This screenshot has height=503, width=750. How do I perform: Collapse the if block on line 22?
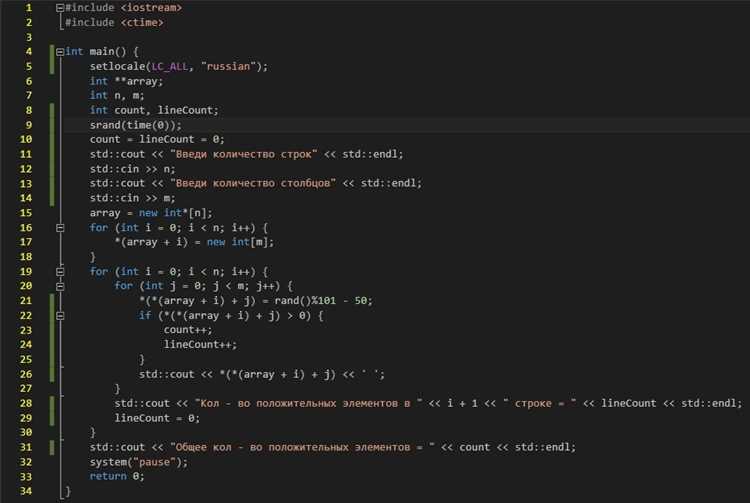pos(60,316)
